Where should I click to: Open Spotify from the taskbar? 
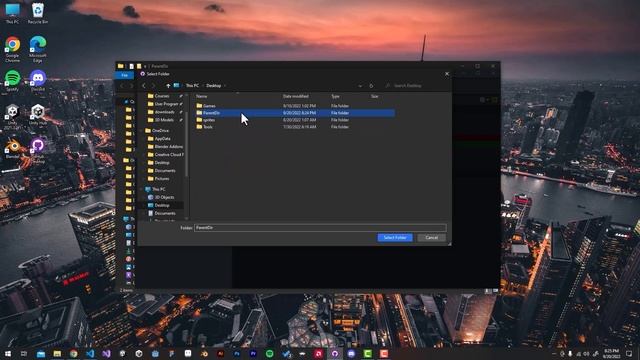coord(269,353)
